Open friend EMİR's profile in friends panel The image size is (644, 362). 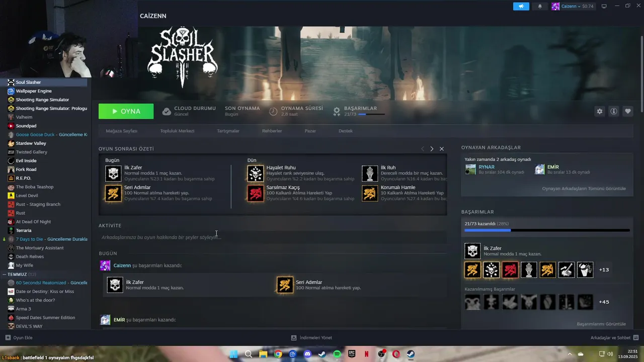[553, 167]
